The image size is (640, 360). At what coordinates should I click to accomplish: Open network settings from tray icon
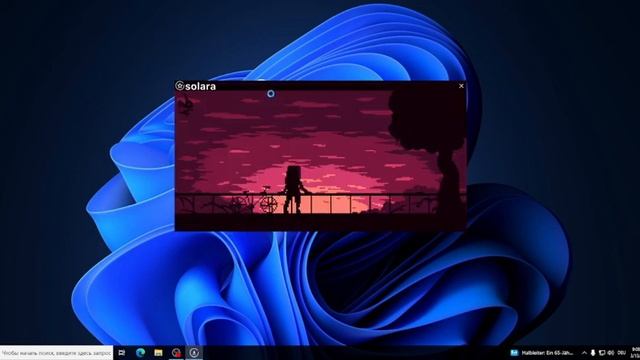click(602, 353)
